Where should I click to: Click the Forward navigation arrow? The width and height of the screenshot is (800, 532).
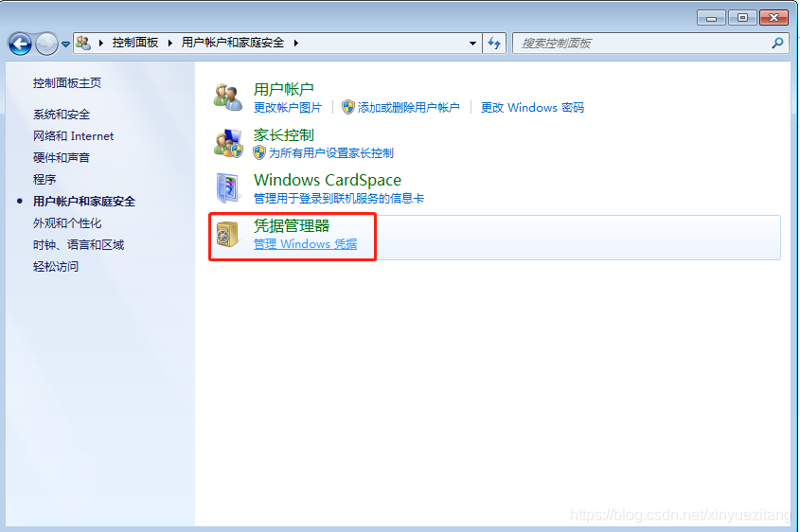46,44
